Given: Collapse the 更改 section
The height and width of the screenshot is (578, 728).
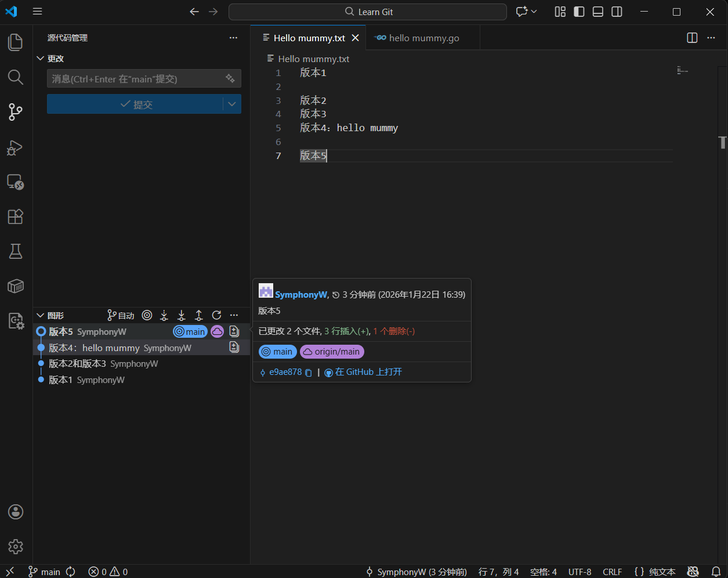Looking at the screenshot, I should click(x=41, y=59).
